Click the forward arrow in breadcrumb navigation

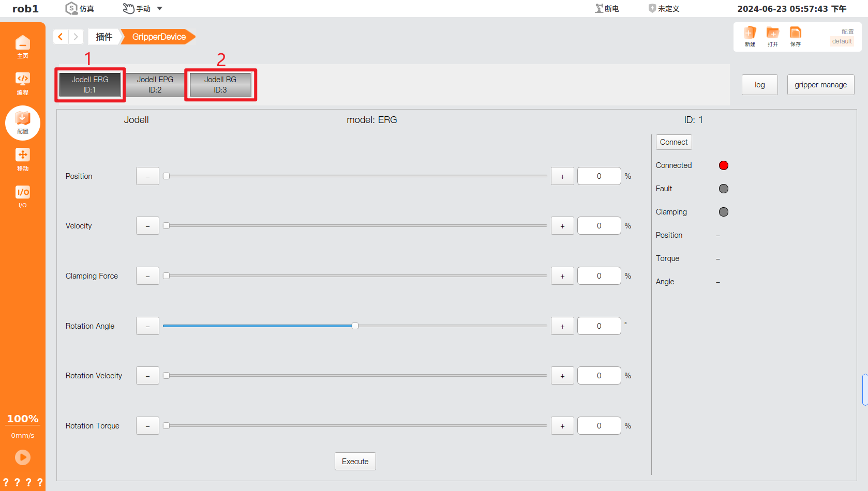76,36
